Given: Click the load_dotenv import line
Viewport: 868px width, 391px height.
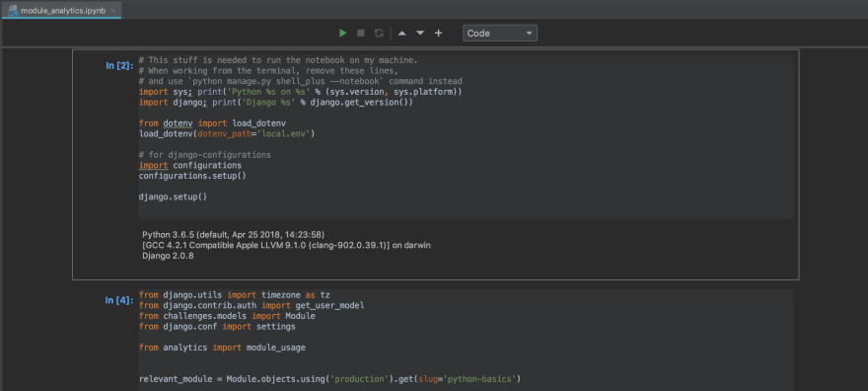Looking at the screenshot, I should (212, 123).
